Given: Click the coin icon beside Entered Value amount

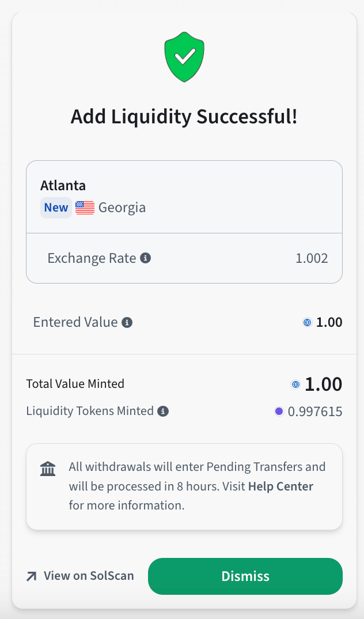Looking at the screenshot, I should point(307,323).
